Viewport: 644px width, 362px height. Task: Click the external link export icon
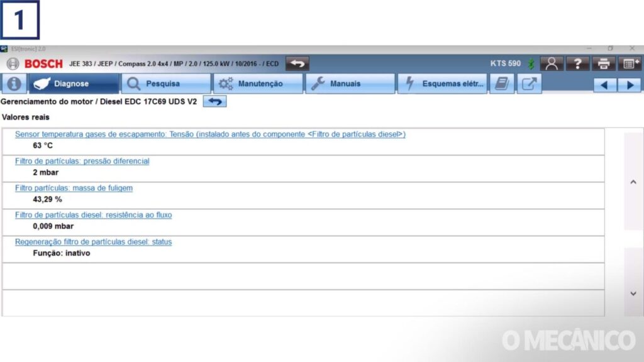(529, 84)
